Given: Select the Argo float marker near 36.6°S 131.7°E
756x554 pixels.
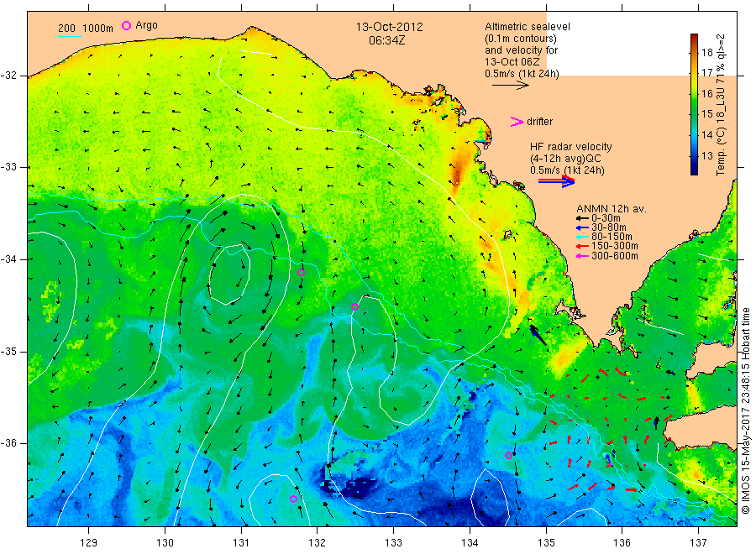Looking at the screenshot, I should click(x=294, y=499).
